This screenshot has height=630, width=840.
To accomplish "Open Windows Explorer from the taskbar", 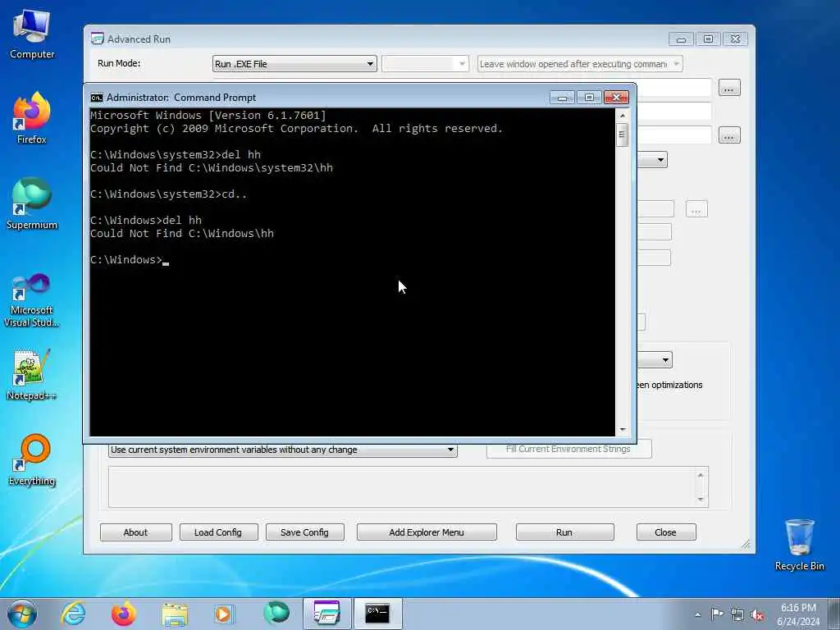I will [176, 614].
